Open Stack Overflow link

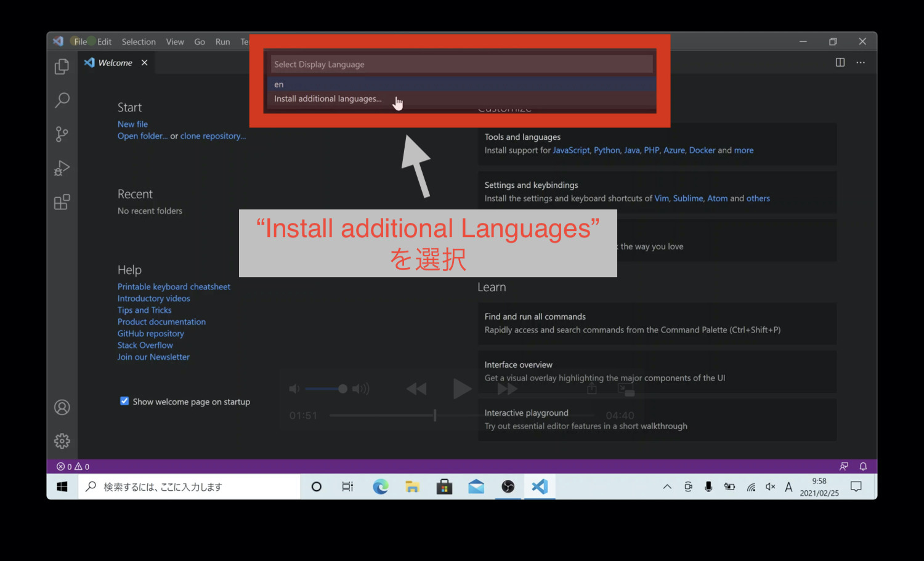[145, 345]
